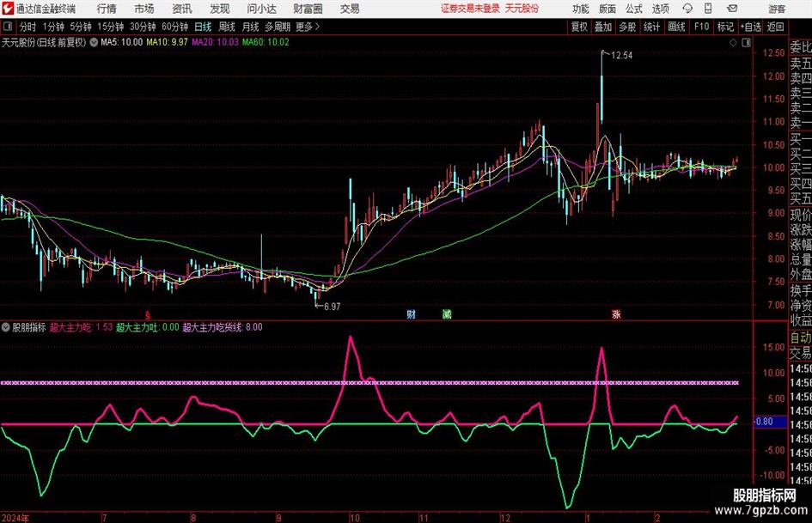Viewport: 812px width, 523px height.
Task: Switch to 5分钟 chart period
Action: point(81,27)
